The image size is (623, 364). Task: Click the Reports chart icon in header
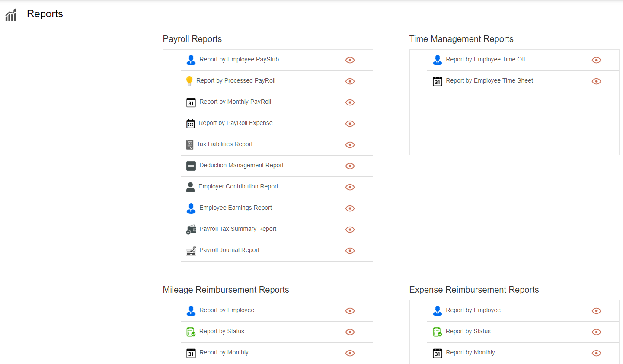coord(11,15)
